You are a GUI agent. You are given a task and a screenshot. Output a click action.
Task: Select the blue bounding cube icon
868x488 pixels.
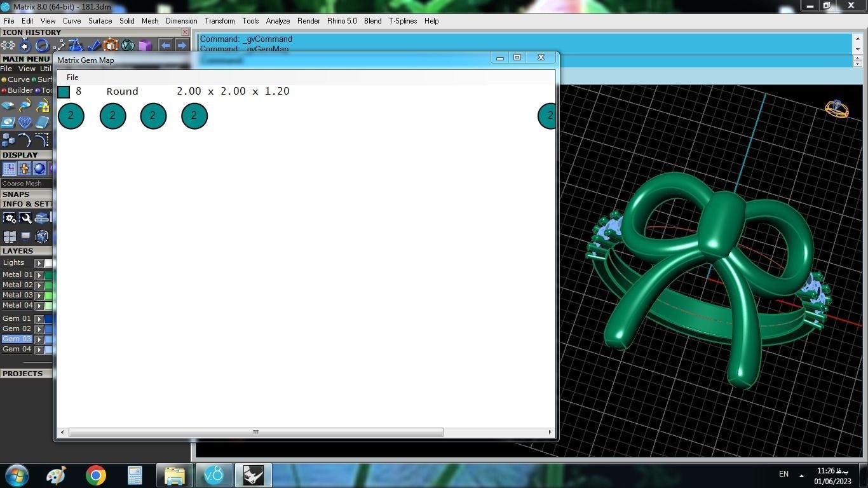click(42, 236)
